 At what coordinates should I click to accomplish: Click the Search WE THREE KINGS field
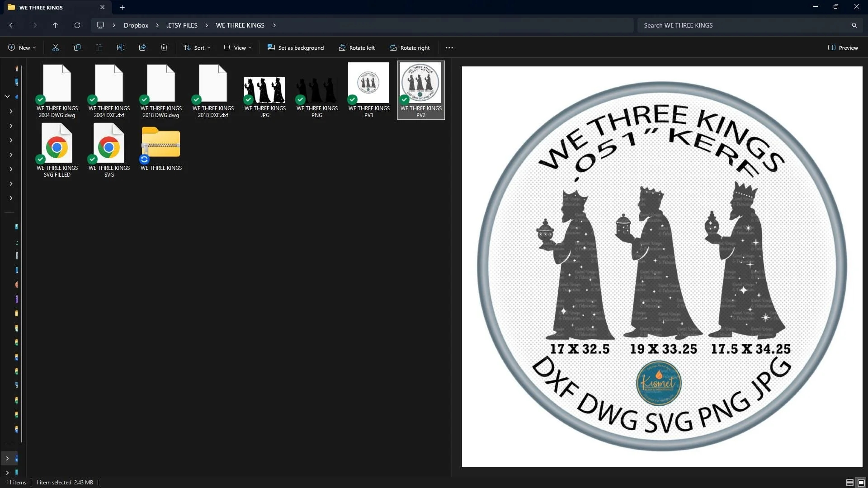click(x=746, y=25)
